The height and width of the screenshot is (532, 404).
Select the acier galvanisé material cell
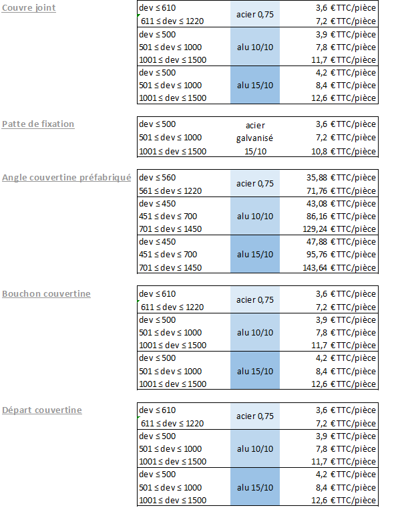[x=255, y=138]
